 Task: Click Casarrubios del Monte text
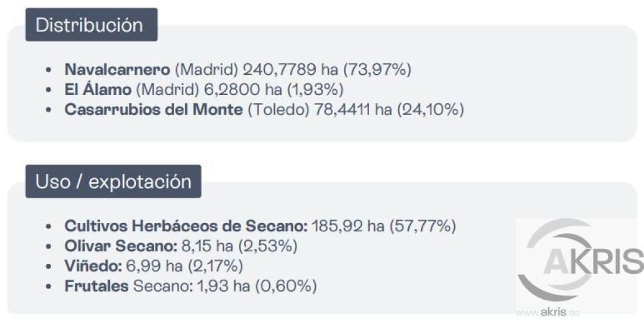[153, 109]
